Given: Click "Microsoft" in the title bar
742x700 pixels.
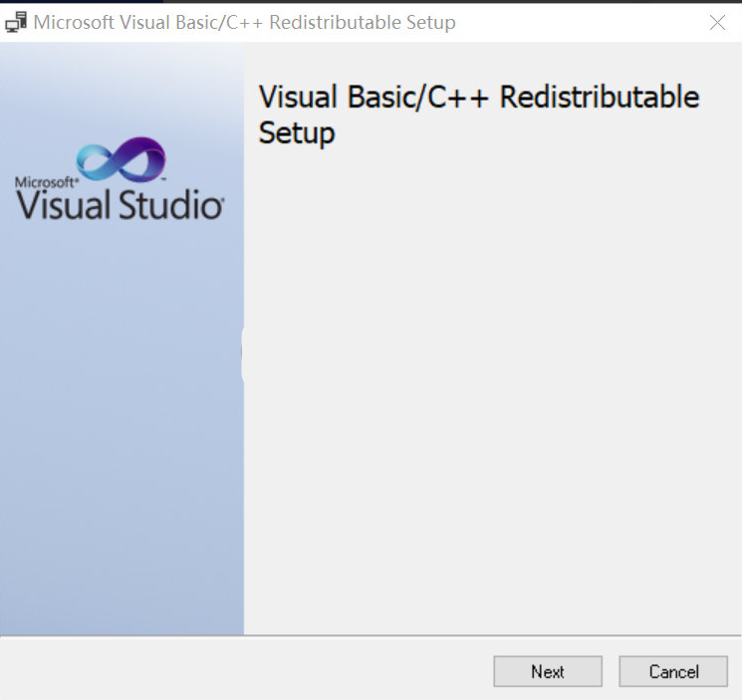Looking at the screenshot, I should point(73,22).
